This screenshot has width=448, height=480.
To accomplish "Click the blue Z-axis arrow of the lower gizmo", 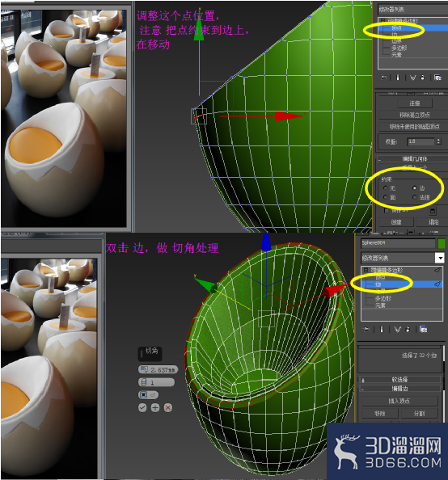I will coord(266,242).
